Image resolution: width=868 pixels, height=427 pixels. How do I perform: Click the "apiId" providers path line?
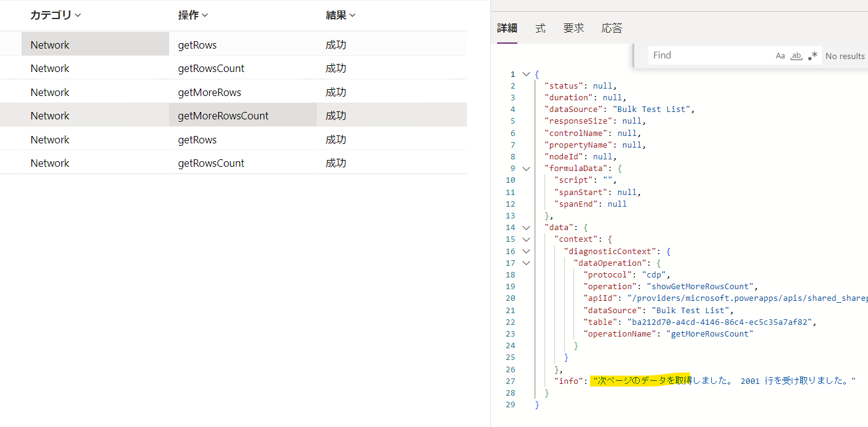[726, 298]
